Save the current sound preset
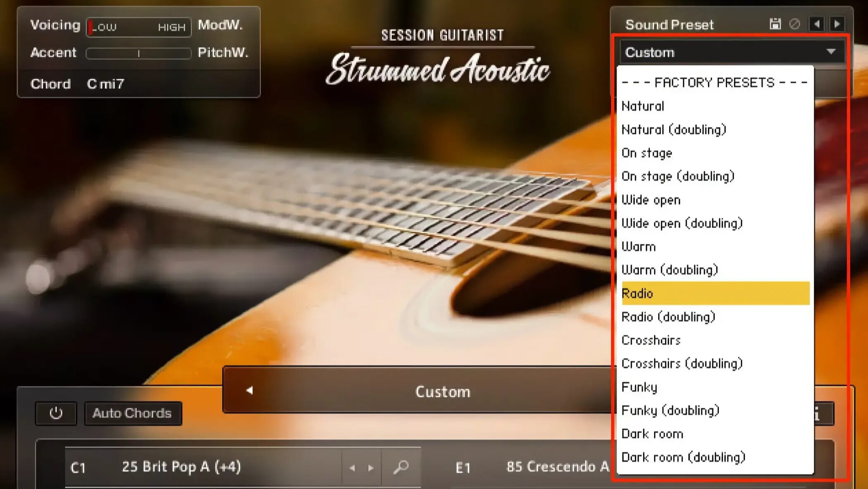The width and height of the screenshot is (868, 489). 775,24
